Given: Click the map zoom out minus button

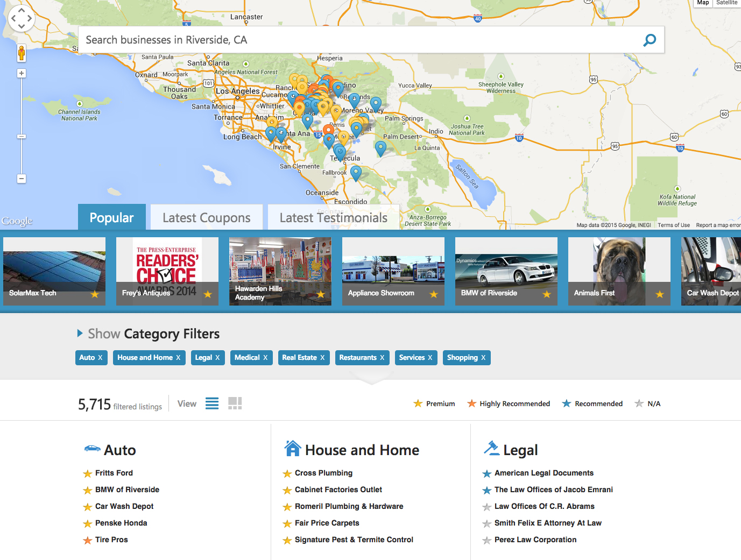Looking at the screenshot, I should coord(22,179).
